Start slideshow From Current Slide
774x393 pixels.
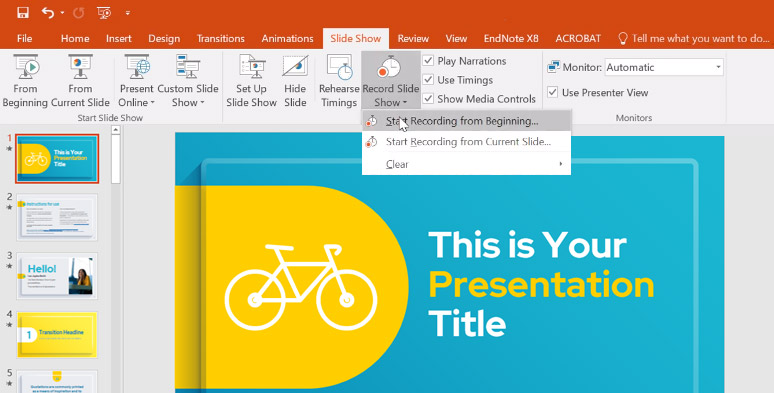pos(80,81)
